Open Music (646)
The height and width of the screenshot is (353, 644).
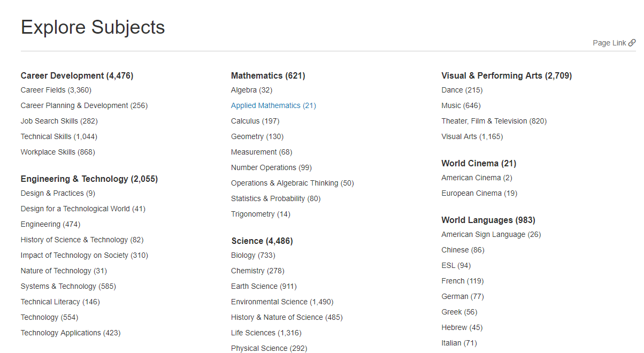(461, 105)
